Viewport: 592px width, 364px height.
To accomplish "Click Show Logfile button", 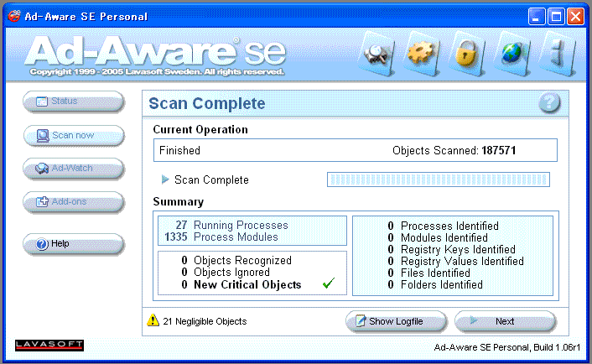I will pos(396,321).
